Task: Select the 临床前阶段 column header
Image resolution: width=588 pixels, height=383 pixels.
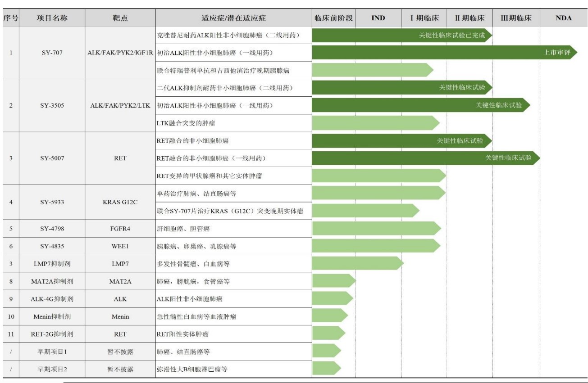Action: tap(333, 18)
